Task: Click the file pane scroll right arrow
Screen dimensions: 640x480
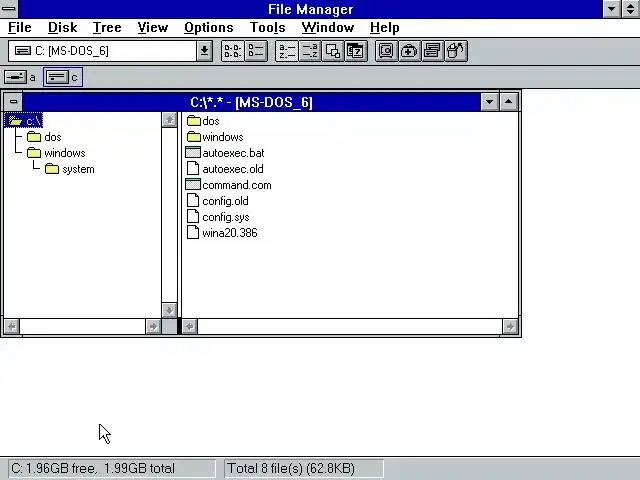Action: [x=510, y=327]
